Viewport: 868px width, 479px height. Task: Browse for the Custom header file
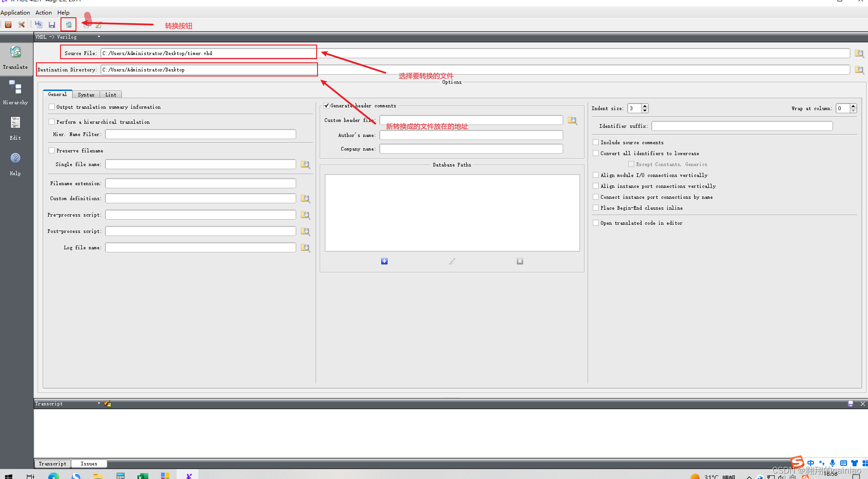pyautogui.click(x=572, y=121)
